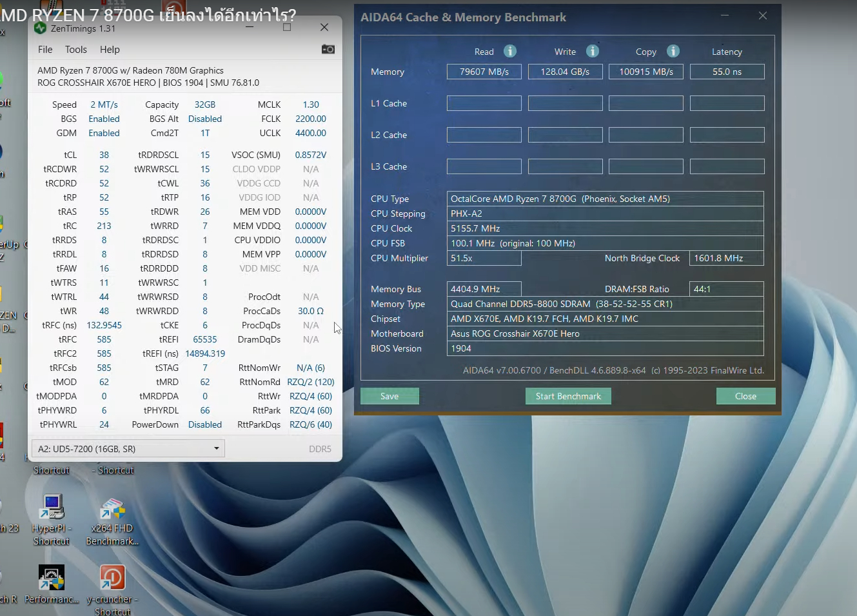The height and width of the screenshot is (616, 857).
Task: Click the Chipset field 'AMD X670E, AMD K19.7 FCH'
Action: [x=606, y=319]
